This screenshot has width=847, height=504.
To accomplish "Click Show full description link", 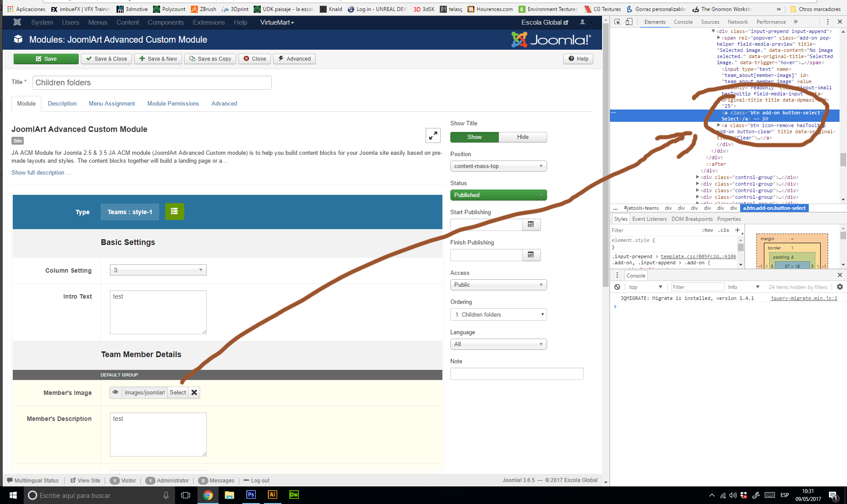I will 40,173.
